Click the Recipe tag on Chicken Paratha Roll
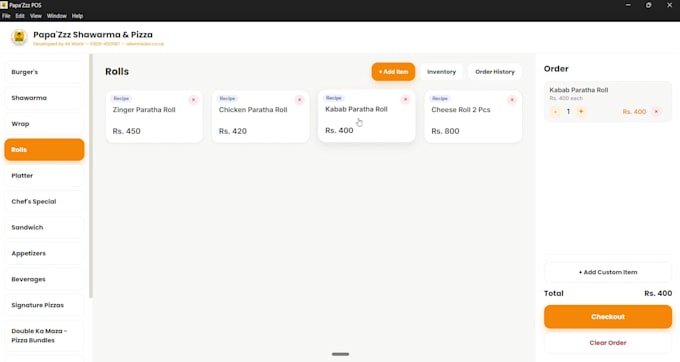 pos(227,99)
